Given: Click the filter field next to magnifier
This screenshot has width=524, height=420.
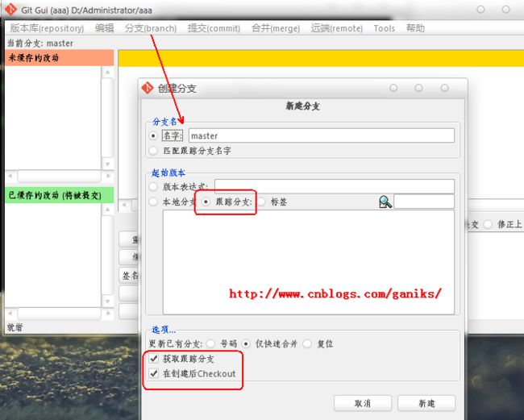Looking at the screenshot, I should 424,202.
